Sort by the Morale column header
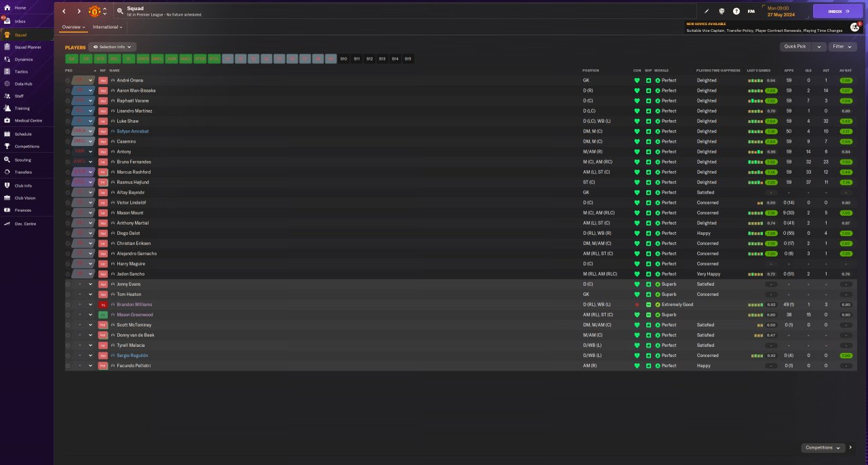The height and width of the screenshot is (465, 868). coord(661,71)
